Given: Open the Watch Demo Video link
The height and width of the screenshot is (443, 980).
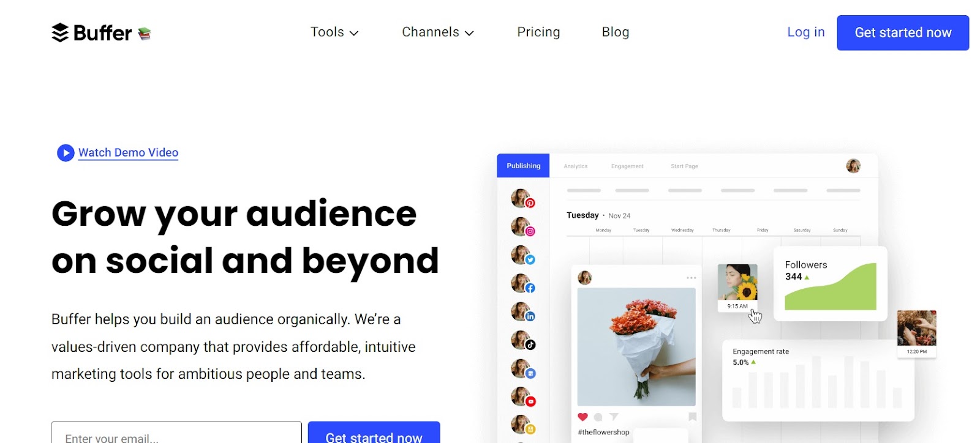Looking at the screenshot, I should [x=128, y=152].
